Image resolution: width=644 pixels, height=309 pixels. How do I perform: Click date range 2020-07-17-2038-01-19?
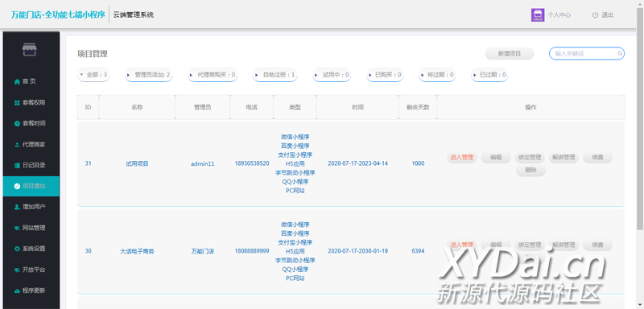pyautogui.click(x=357, y=251)
